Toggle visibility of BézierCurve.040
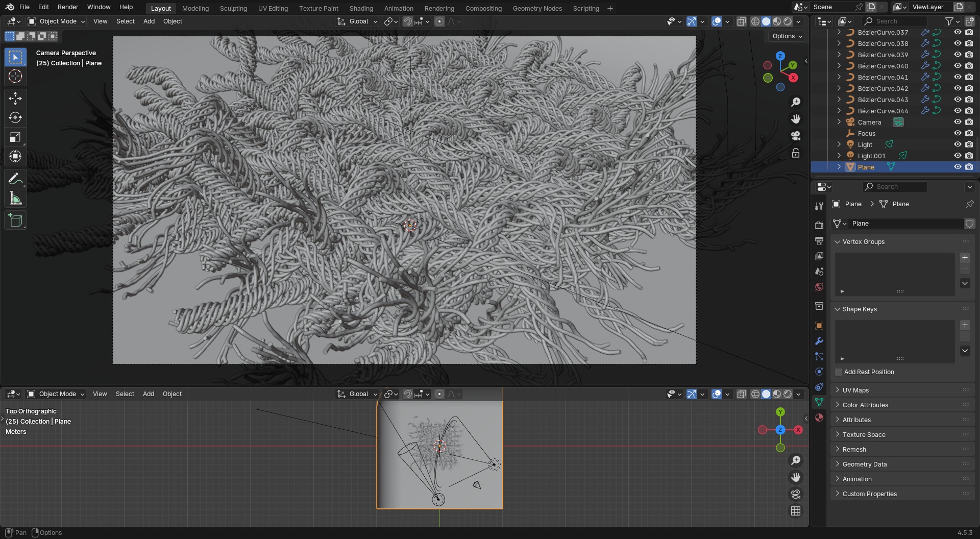 [958, 66]
